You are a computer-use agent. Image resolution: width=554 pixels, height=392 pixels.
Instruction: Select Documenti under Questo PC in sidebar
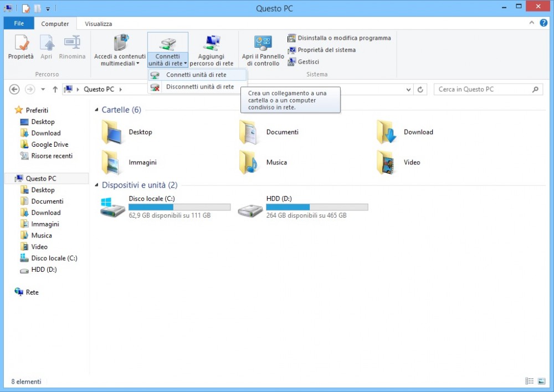(42, 202)
